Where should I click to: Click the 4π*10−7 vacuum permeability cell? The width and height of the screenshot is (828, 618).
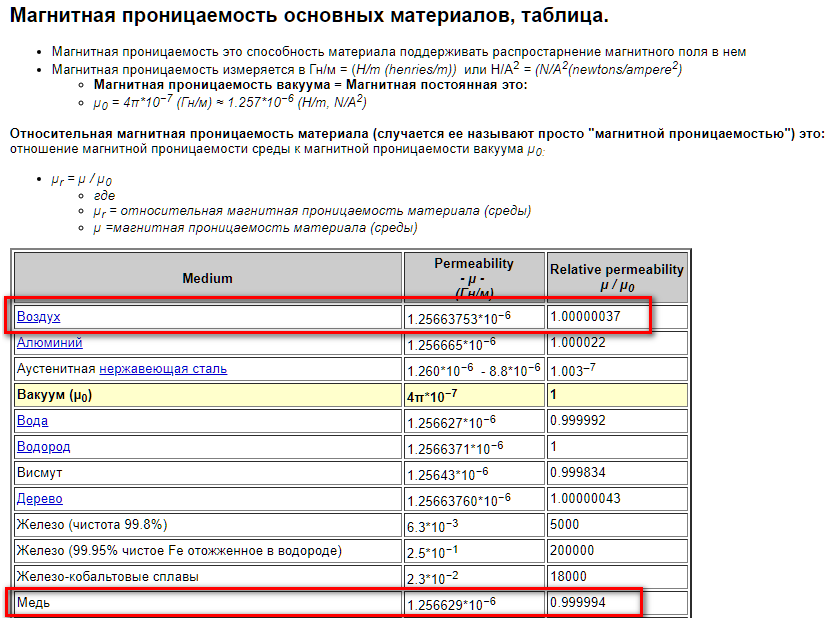pos(474,395)
